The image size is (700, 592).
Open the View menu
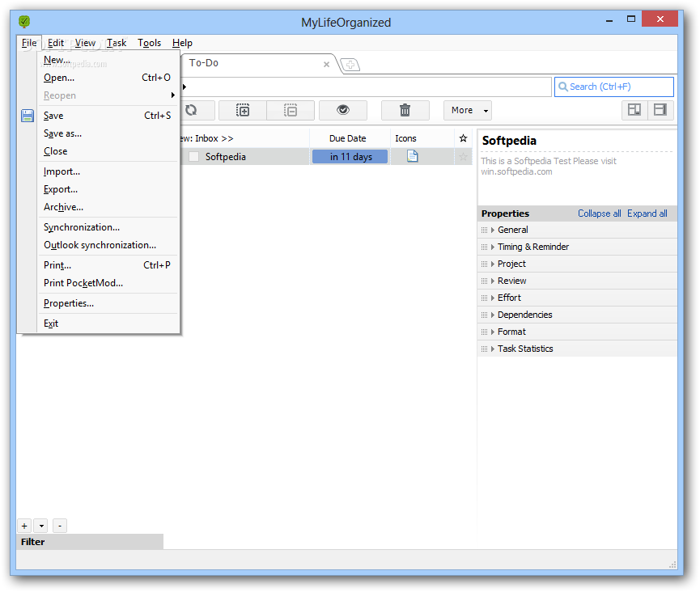click(85, 43)
